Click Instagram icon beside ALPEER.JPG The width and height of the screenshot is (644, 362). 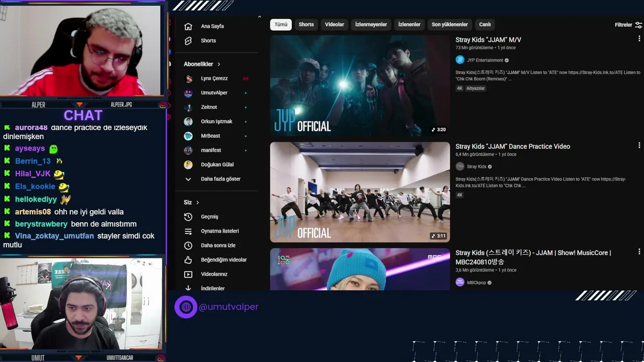(x=163, y=105)
